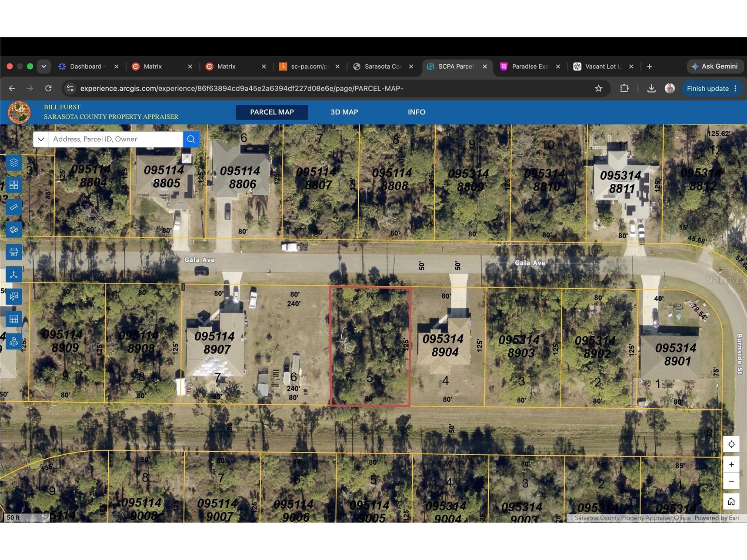Click the Burnside St street label
The image size is (747, 560).
click(x=739, y=354)
